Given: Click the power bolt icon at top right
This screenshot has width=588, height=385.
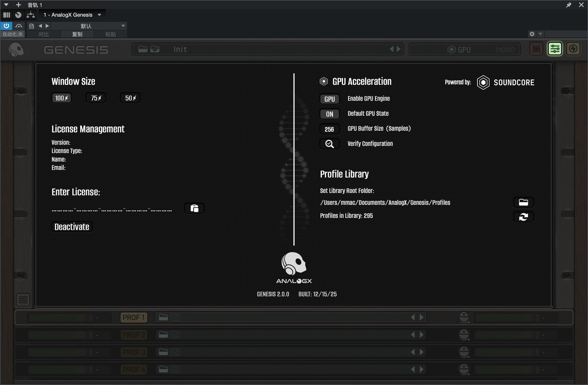Looking at the screenshot, I should (573, 49).
